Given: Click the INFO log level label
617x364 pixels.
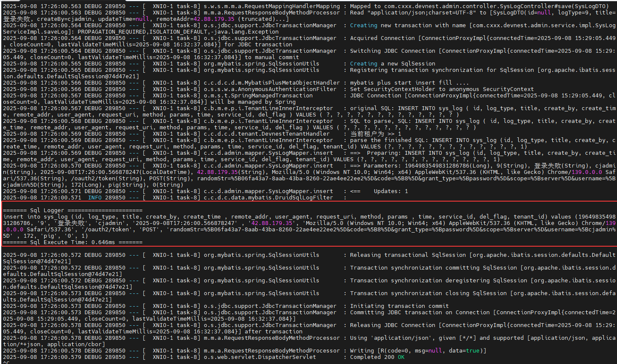Looking at the screenshot, I should click(95, 198).
